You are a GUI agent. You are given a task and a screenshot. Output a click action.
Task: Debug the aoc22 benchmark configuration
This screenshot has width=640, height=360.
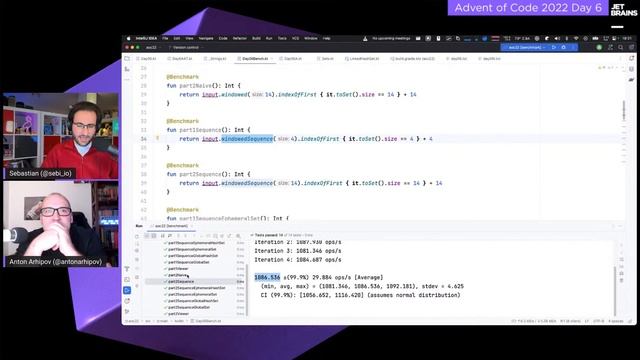click(564, 47)
